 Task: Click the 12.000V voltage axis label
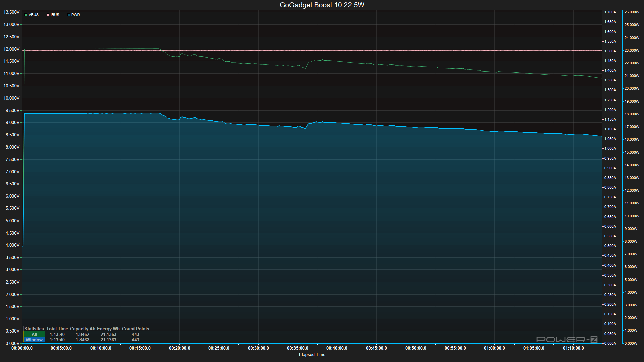pyautogui.click(x=12, y=49)
